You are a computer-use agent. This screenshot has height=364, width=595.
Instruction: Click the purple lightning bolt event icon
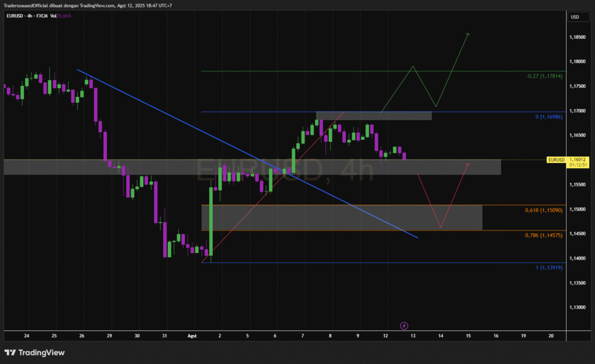(x=405, y=326)
